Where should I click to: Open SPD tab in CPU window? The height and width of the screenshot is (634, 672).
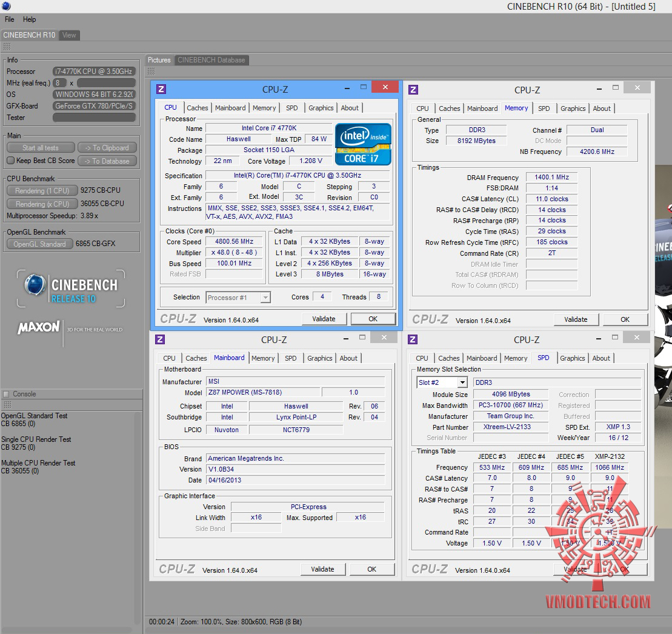tap(292, 108)
